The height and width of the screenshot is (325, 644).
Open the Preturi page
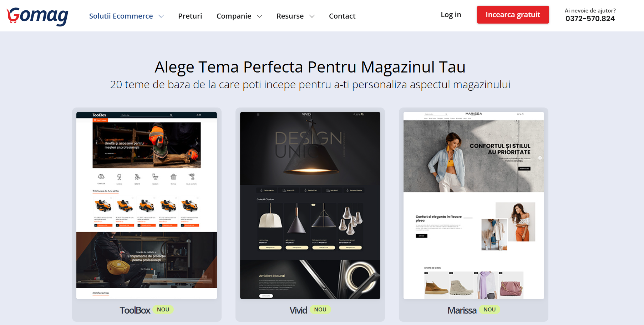[x=190, y=16]
